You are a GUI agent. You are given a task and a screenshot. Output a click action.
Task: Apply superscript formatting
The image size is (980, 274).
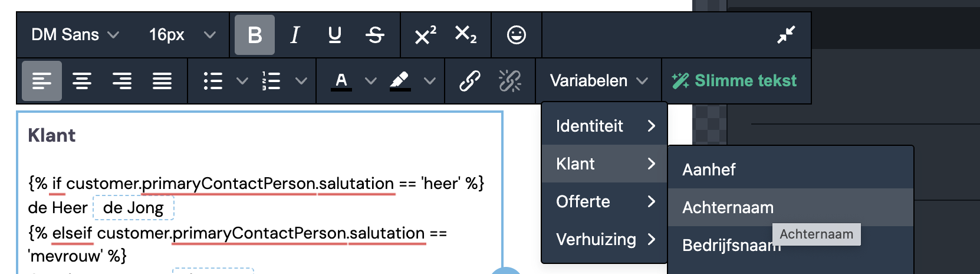pyautogui.click(x=426, y=35)
